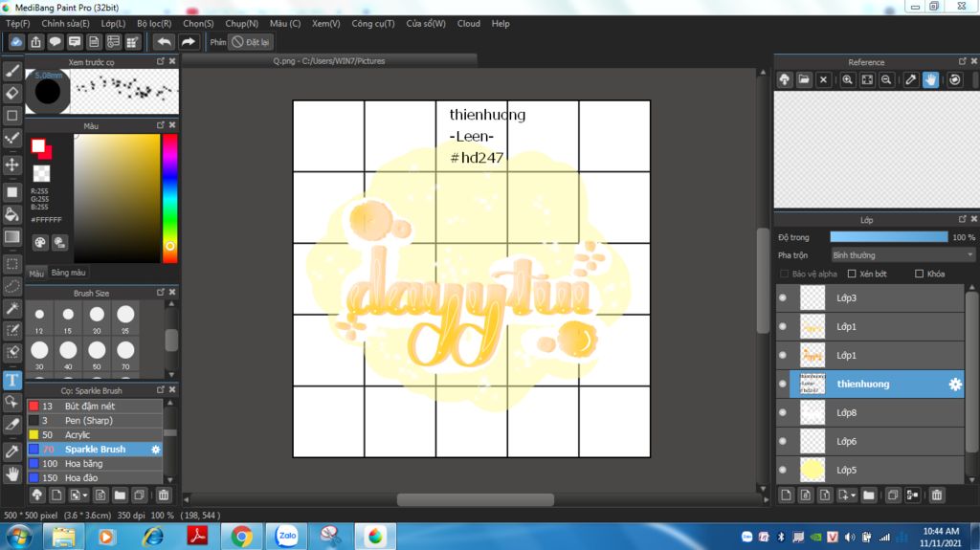Image resolution: width=980 pixels, height=550 pixels.
Task: Enable the Xén bớt checkbox
Action: point(851,274)
